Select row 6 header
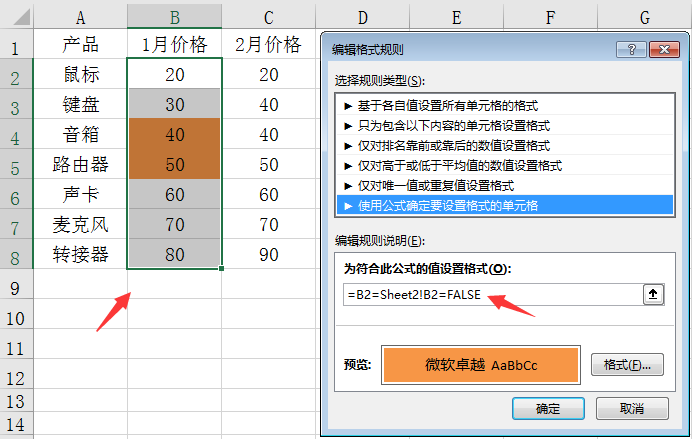 click(16, 194)
